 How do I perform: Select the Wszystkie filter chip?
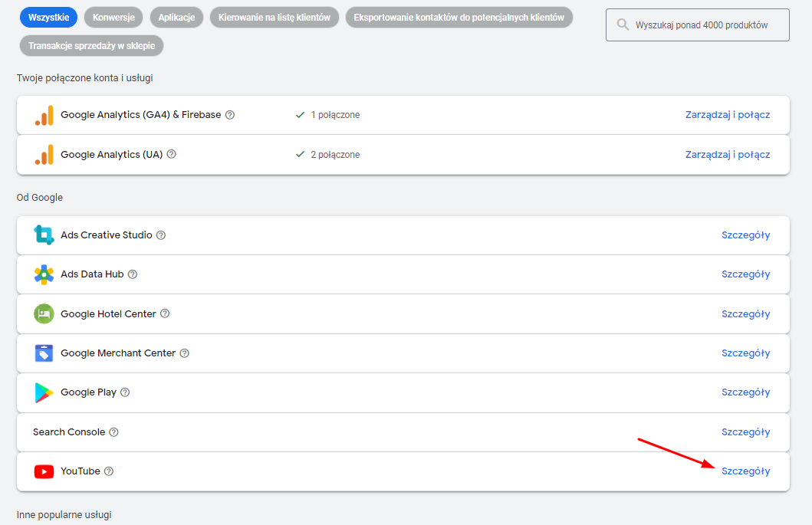pos(48,17)
